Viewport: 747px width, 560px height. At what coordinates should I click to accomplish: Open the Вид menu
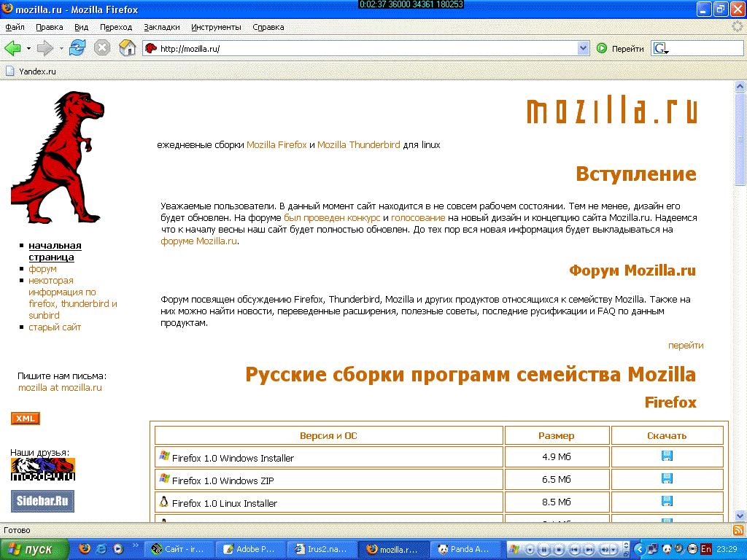[x=82, y=27]
